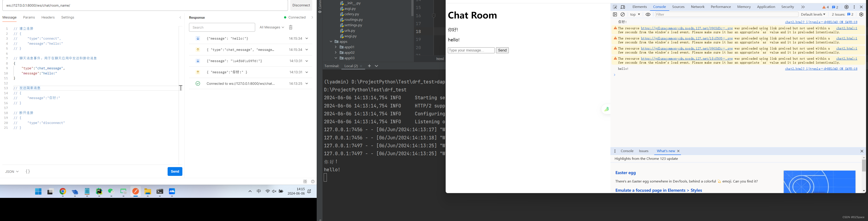Screen dimensions: 868x221
Task: Open DevTools settings with the gear icon
Action: pyautogui.click(x=846, y=7)
